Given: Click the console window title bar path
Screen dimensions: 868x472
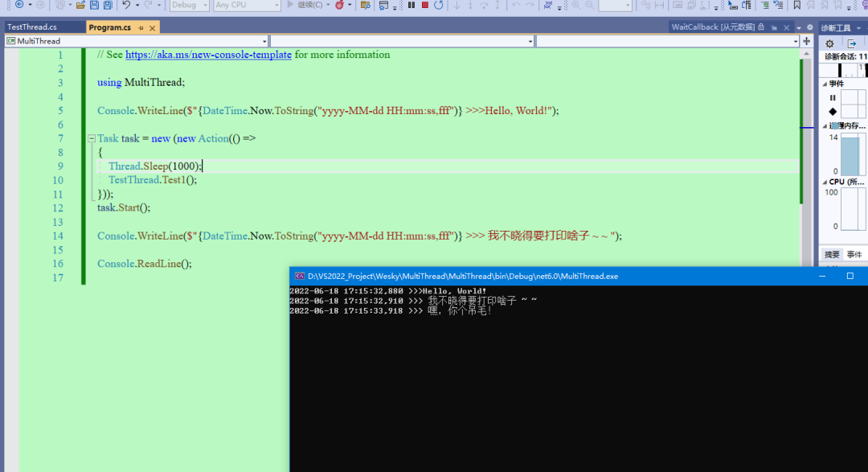Looking at the screenshot, I should 463,276.
